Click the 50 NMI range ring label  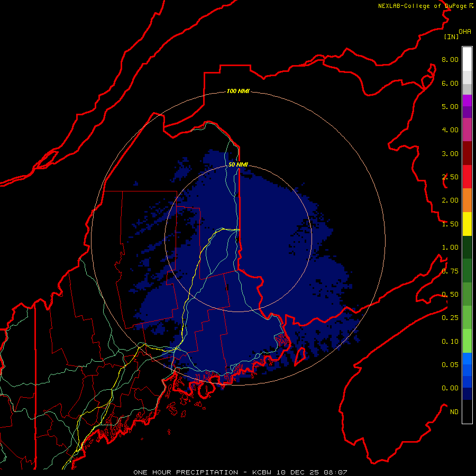click(238, 164)
